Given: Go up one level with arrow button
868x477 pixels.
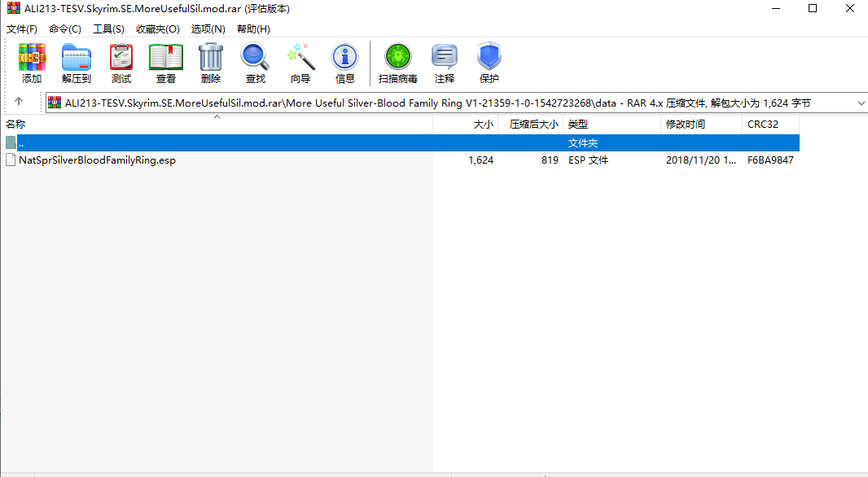Looking at the screenshot, I should click(19, 103).
